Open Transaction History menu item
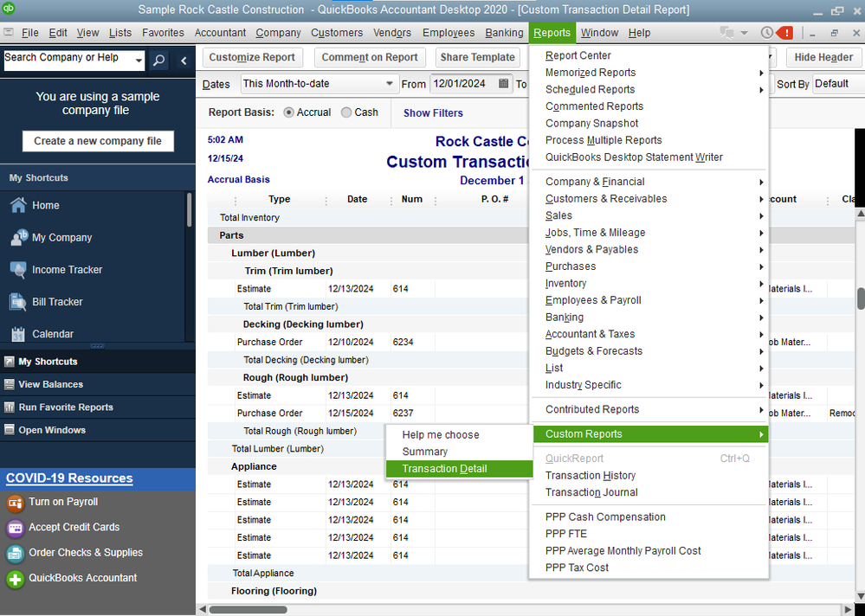 click(x=649, y=476)
